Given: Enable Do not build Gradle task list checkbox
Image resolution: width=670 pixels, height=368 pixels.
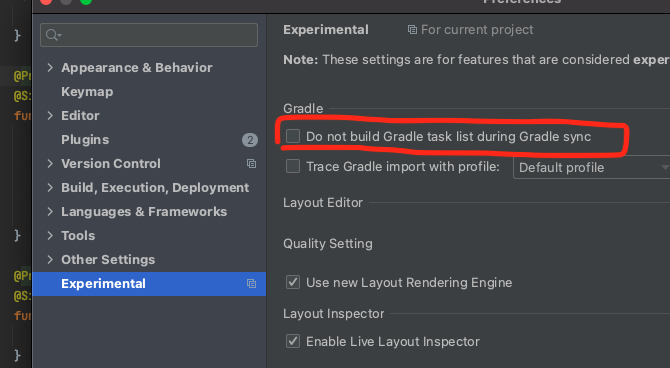Looking at the screenshot, I should coord(293,136).
